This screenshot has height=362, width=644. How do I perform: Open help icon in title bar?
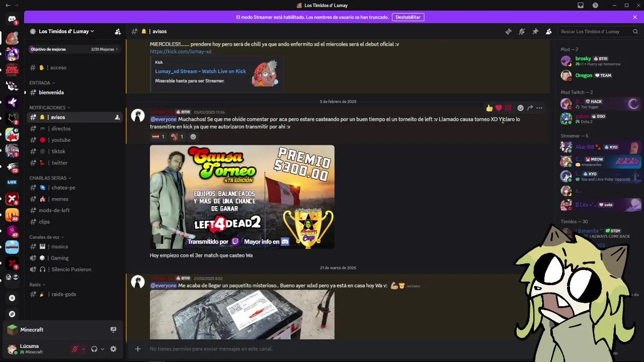[x=595, y=6]
